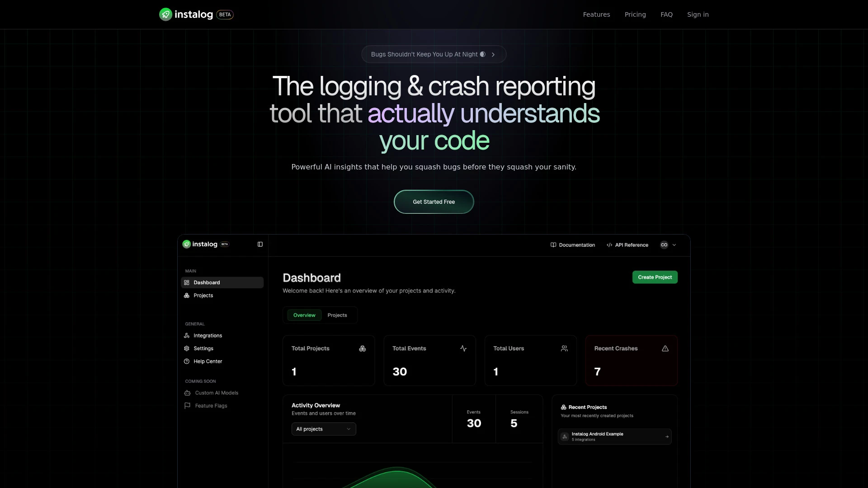This screenshot has width=868, height=488.
Task: Open Projects from the sidebar icon
Action: (x=187, y=295)
